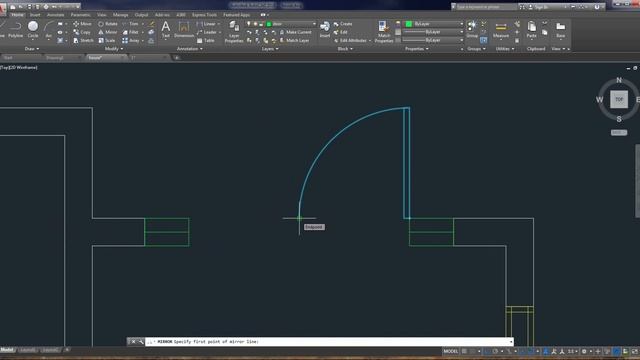Toggle layer freeze sun icon

[255, 24]
